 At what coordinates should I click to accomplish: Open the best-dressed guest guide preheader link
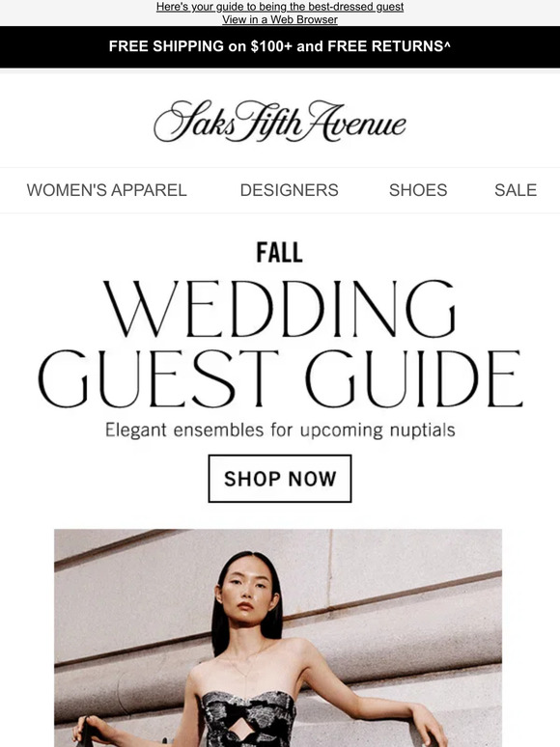[280, 7]
